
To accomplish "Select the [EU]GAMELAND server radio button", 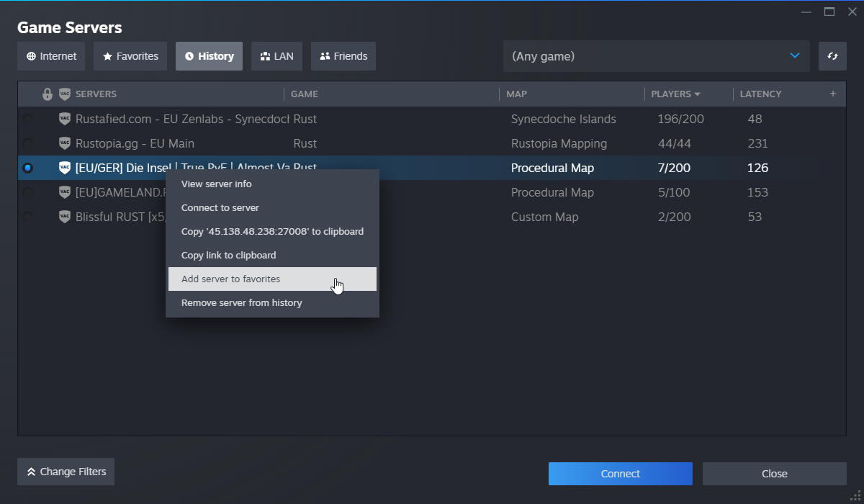I will tap(28, 192).
